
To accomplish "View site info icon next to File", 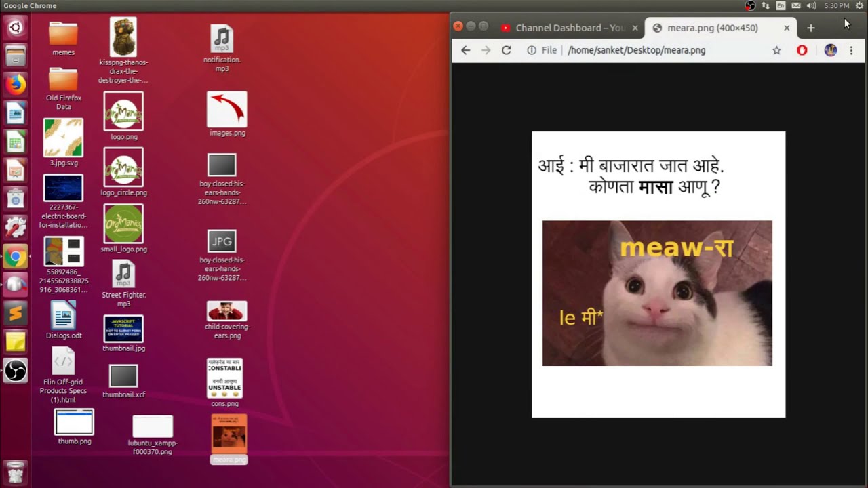I will (532, 50).
